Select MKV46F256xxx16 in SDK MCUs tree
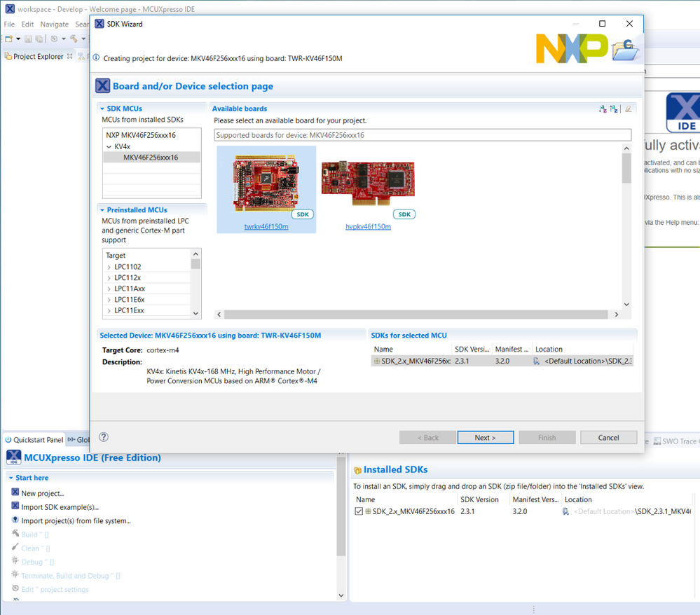700x615 pixels. [151, 158]
